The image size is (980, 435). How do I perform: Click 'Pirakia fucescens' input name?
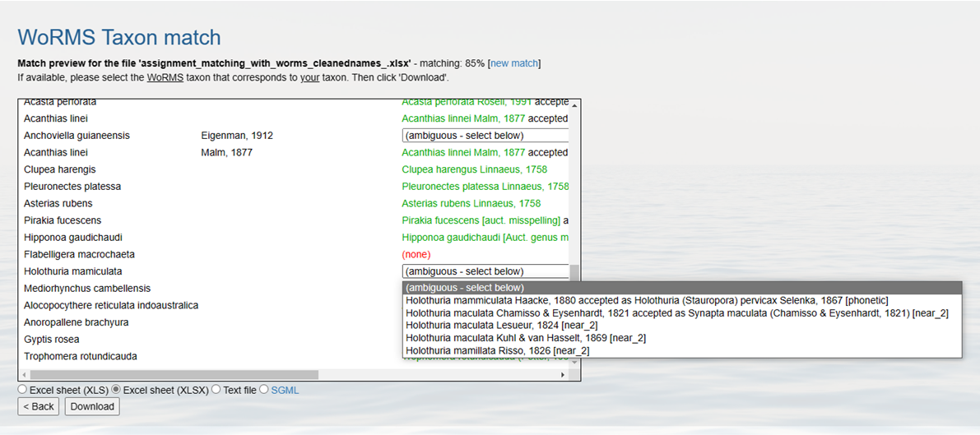click(63, 220)
